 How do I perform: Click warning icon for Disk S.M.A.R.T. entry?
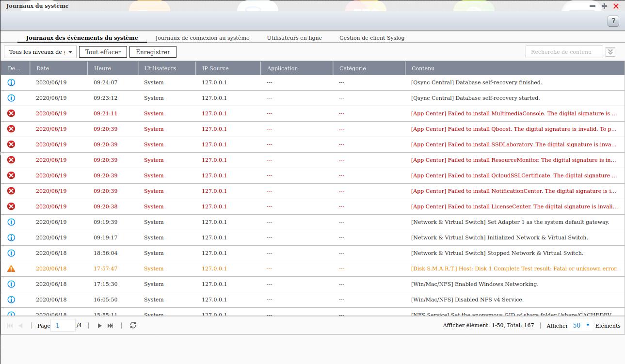click(11, 269)
